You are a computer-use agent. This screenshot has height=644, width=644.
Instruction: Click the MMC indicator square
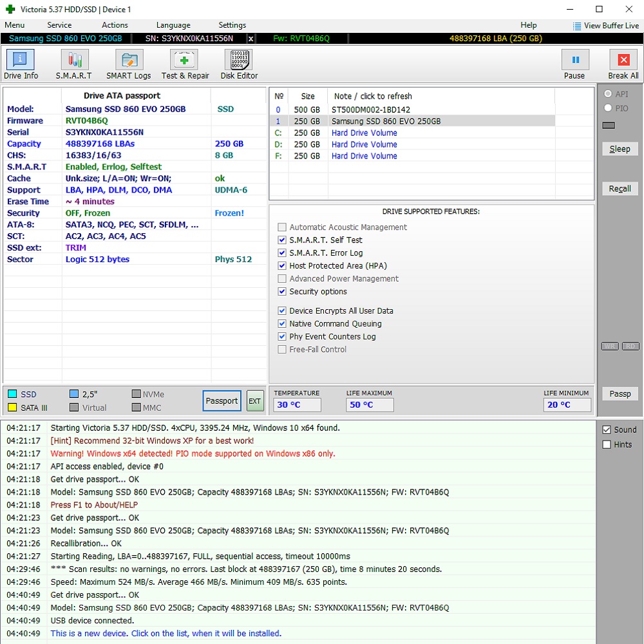click(x=137, y=408)
